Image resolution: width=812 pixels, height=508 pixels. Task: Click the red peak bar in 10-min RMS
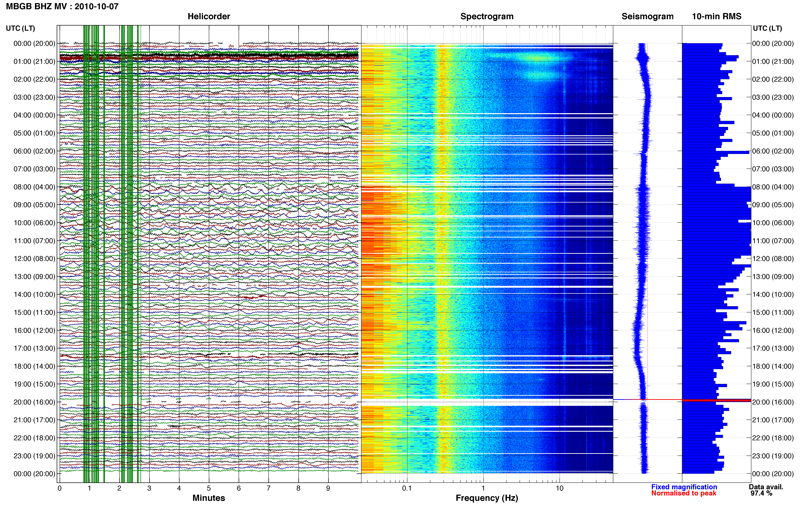(x=716, y=400)
